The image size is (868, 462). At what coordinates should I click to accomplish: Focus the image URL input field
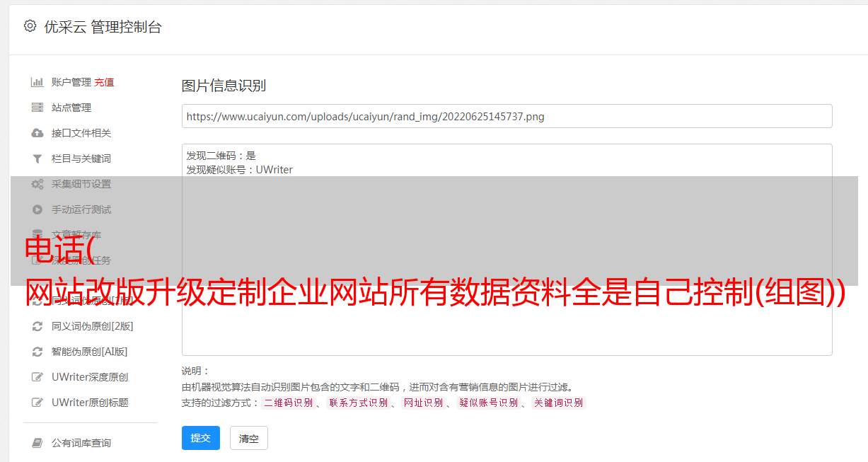click(x=507, y=116)
